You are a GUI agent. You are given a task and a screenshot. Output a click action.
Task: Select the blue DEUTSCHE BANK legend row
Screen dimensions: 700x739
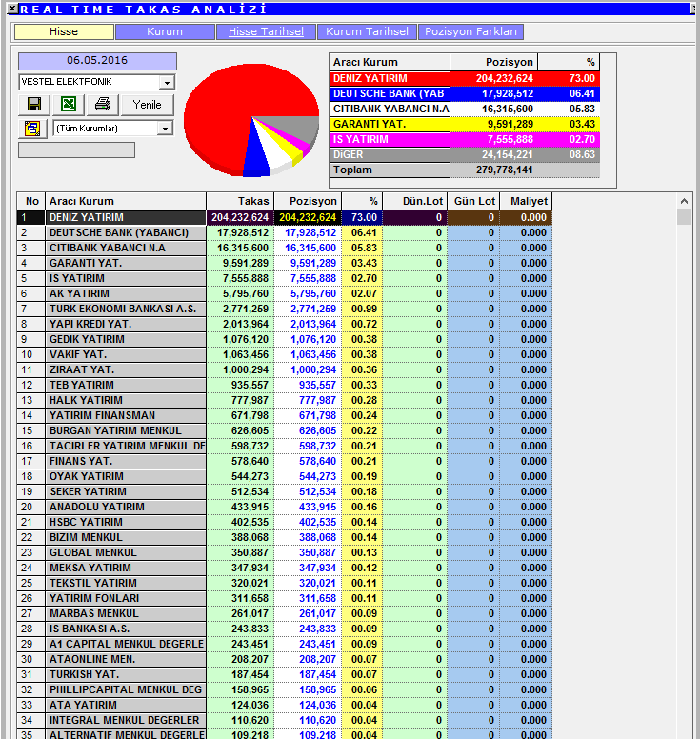point(389,93)
